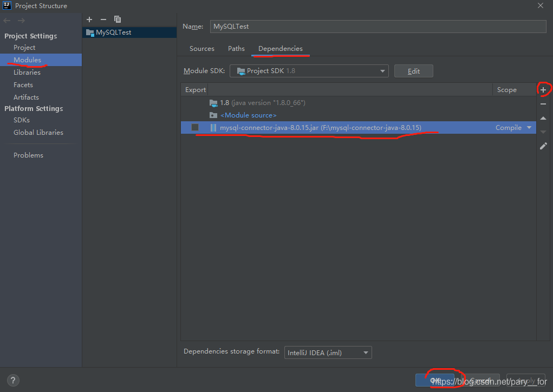Click the Module source folder icon

click(x=213, y=115)
